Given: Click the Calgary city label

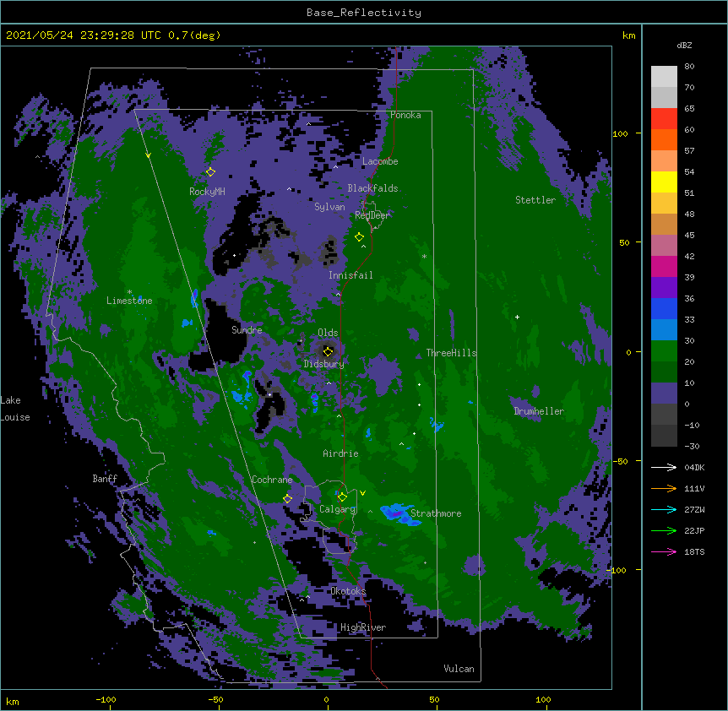Looking at the screenshot, I should pos(338,509).
